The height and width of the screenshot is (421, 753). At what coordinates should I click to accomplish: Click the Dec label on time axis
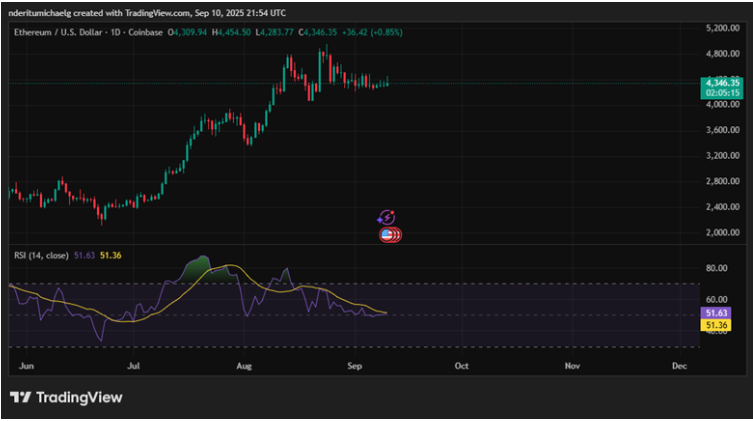679,367
